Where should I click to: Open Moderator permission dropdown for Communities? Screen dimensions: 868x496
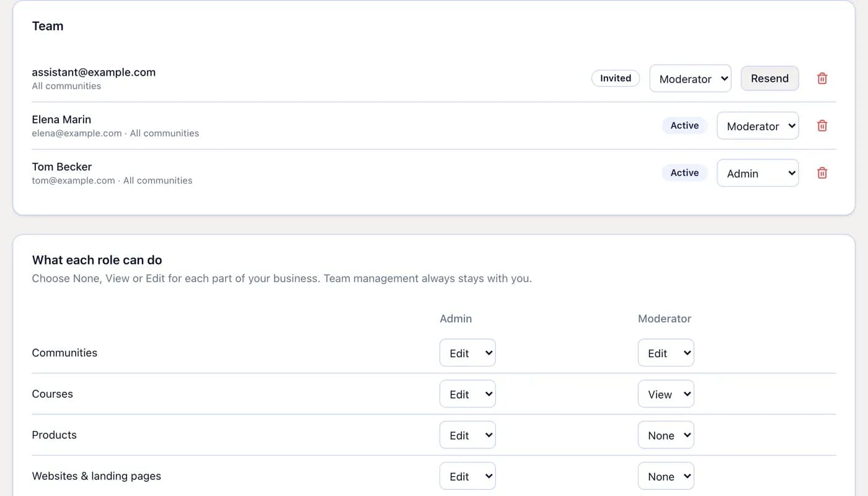coord(666,353)
